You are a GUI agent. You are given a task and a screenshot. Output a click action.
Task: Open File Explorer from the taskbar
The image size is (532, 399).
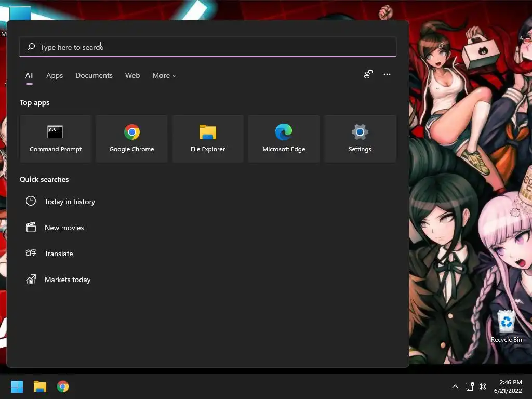[x=39, y=387]
